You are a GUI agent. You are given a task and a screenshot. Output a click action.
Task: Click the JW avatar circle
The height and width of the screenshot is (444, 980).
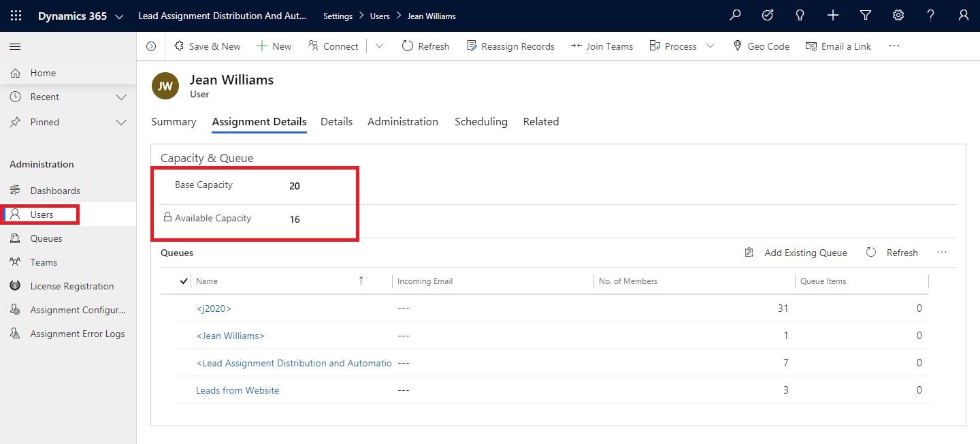click(165, 86)
